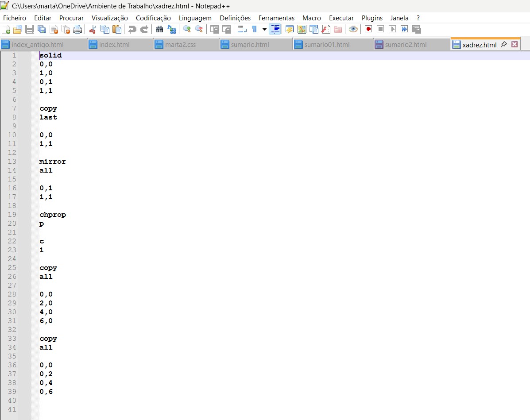
Task: Toggle synchronized vertical scrolling icon
Action: pyautogui.click(x=214, y=29)
